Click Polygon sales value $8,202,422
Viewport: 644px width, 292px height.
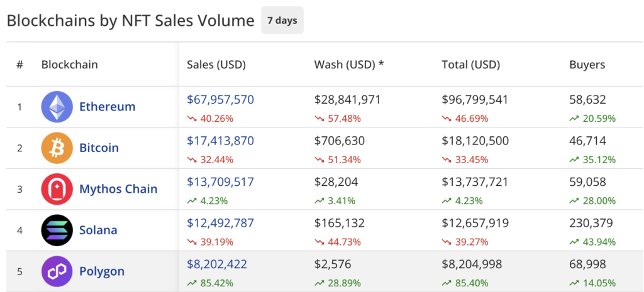217,264
